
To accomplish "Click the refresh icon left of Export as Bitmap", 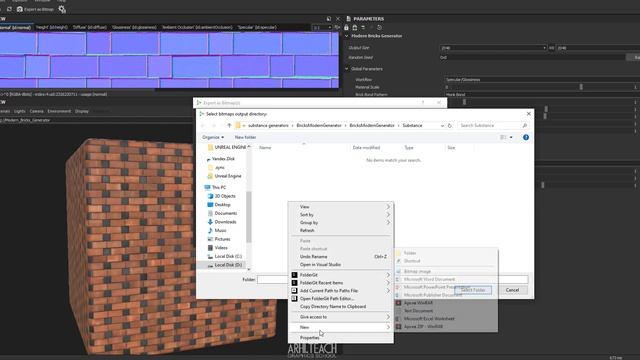I will click(x=9, y=9).
